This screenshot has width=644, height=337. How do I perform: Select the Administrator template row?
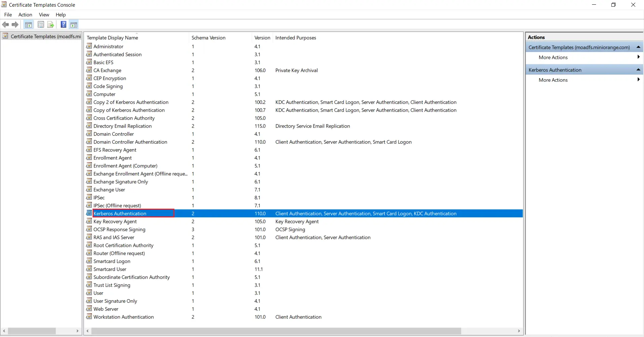click(108, 46)
